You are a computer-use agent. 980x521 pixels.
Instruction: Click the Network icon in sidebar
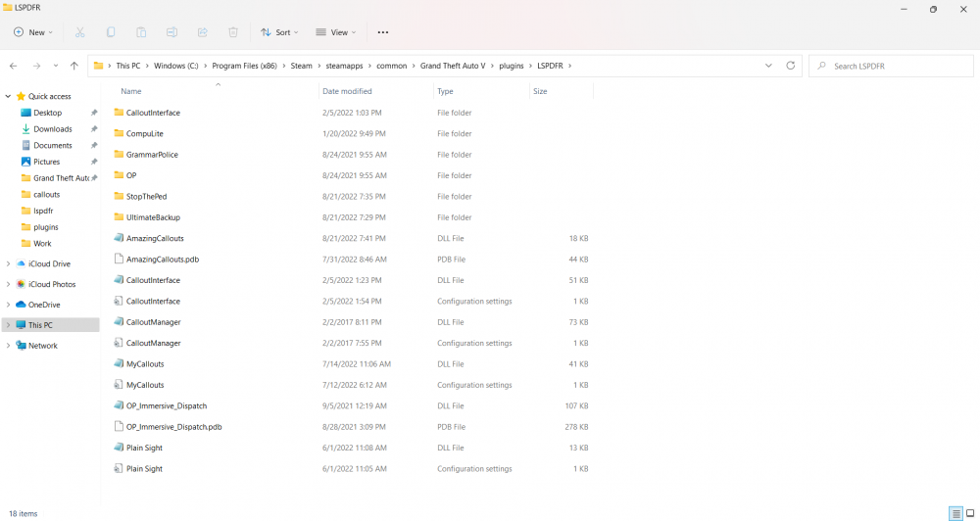click(x=21, y=346)
